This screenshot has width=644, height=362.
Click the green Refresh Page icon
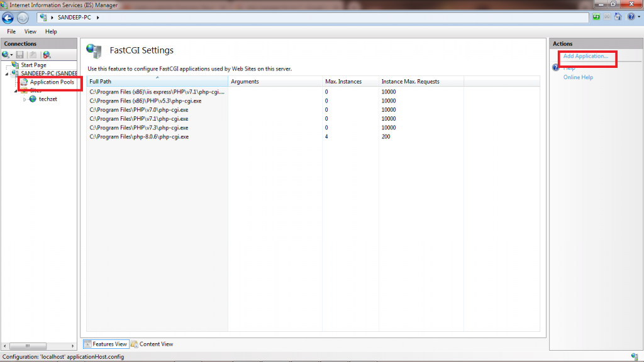pyautogui.click(x=596, y=17)
